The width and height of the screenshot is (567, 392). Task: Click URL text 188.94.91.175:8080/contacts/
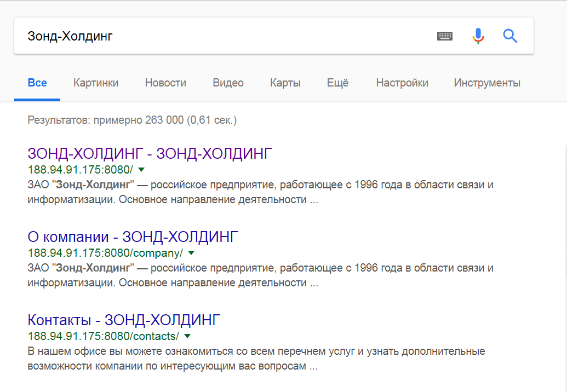point(104,336)
